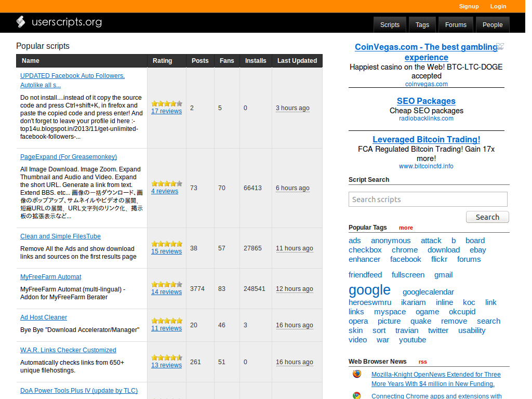Screen dimensions: 532x399
Task: Click star rating for Clean and Simple FilesTube
Action: (x=166, y=244)
